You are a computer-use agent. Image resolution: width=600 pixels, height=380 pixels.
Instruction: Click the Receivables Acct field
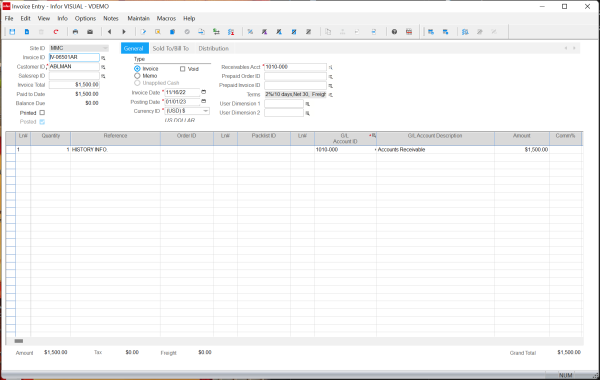[x=295, y=67]
